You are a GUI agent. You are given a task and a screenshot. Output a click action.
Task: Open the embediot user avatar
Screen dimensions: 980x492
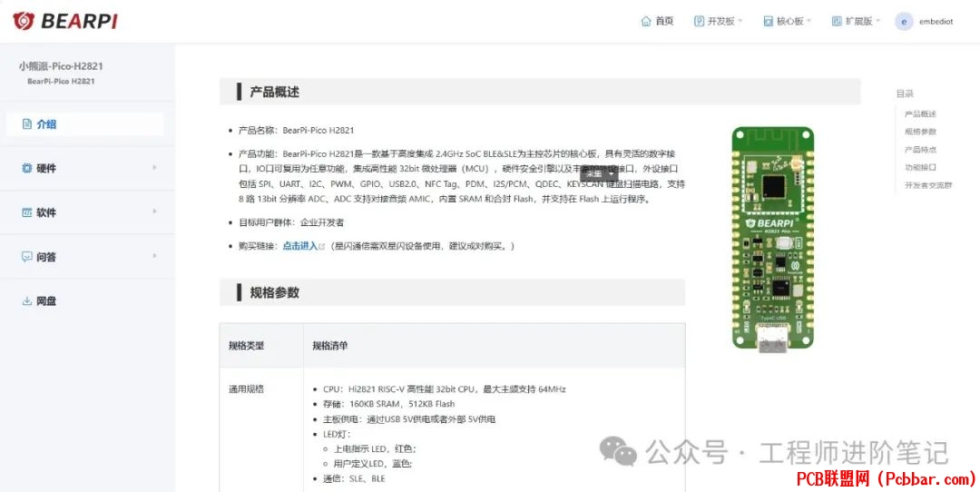(904, 21)
